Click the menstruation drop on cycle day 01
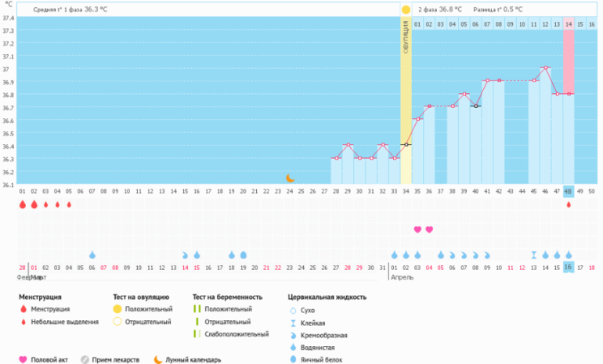The image size is (603, 364). pos(22,204)
